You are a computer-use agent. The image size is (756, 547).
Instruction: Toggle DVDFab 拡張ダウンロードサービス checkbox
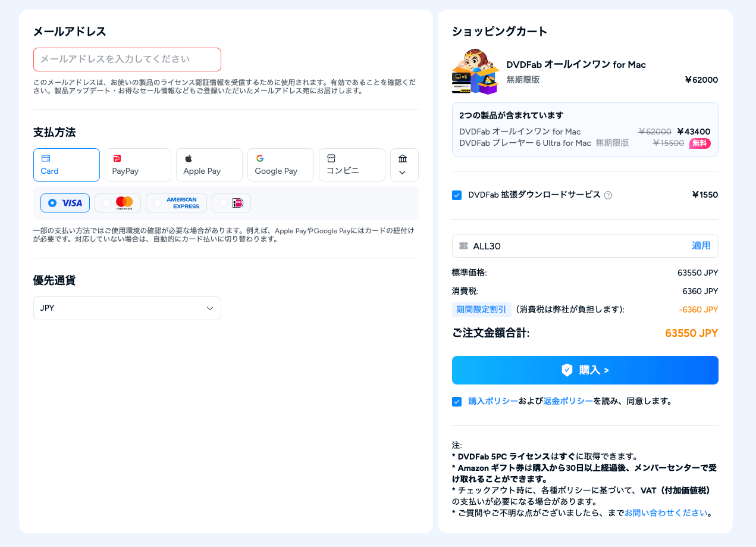click(x=457, y=195)
